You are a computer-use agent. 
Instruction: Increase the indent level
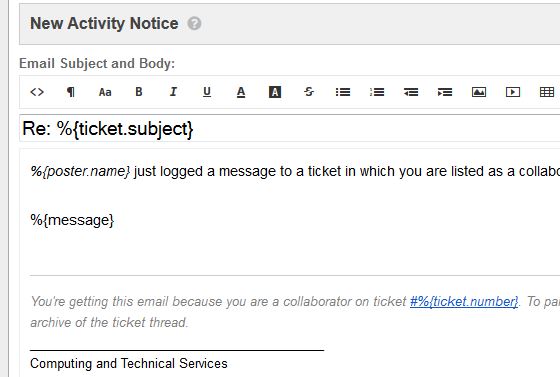point(445,92)
